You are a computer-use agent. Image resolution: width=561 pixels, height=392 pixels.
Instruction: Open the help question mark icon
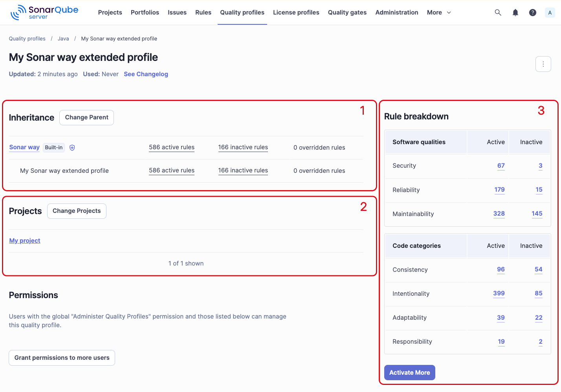point(533,13)
